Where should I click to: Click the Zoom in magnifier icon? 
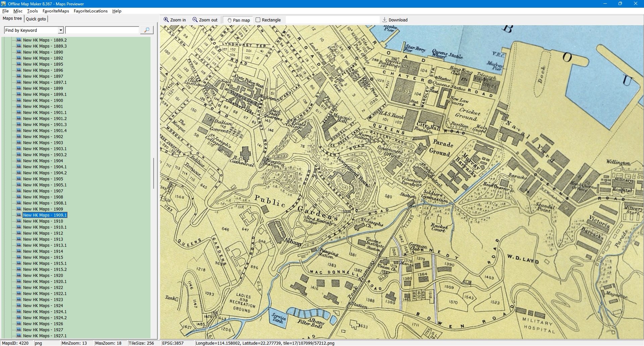[166, 20]
